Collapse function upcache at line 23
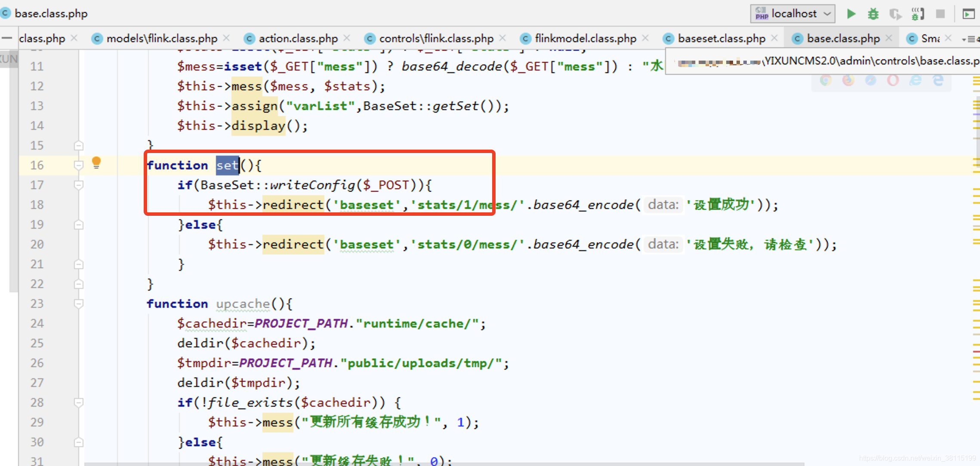The image size is (980, 466). 79,304
